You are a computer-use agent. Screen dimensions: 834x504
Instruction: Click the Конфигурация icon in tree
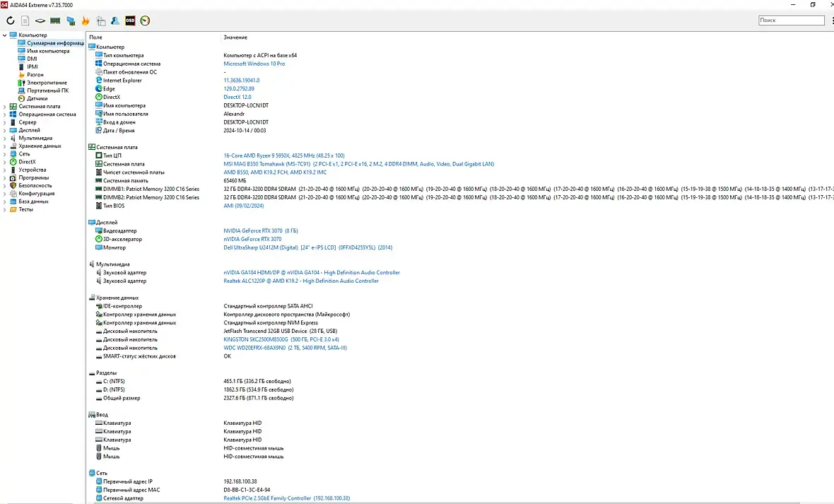point(13,194)
